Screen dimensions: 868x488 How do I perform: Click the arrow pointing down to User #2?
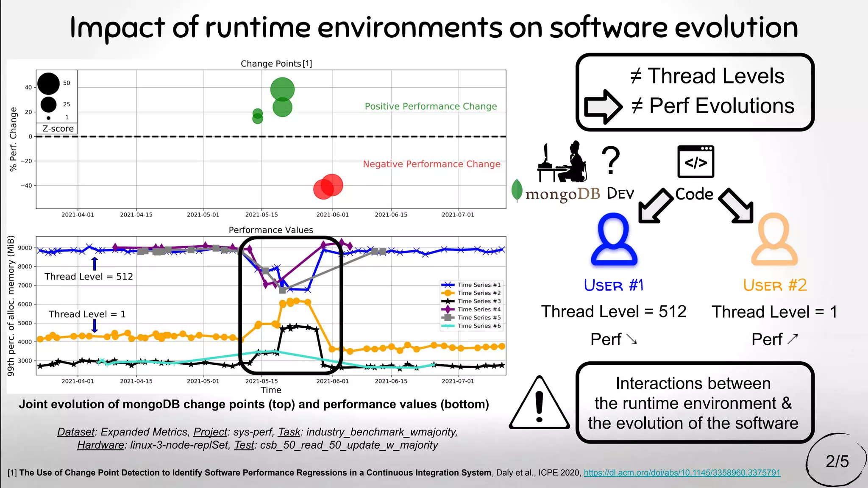pyautogui.click(x=737, y=205)
